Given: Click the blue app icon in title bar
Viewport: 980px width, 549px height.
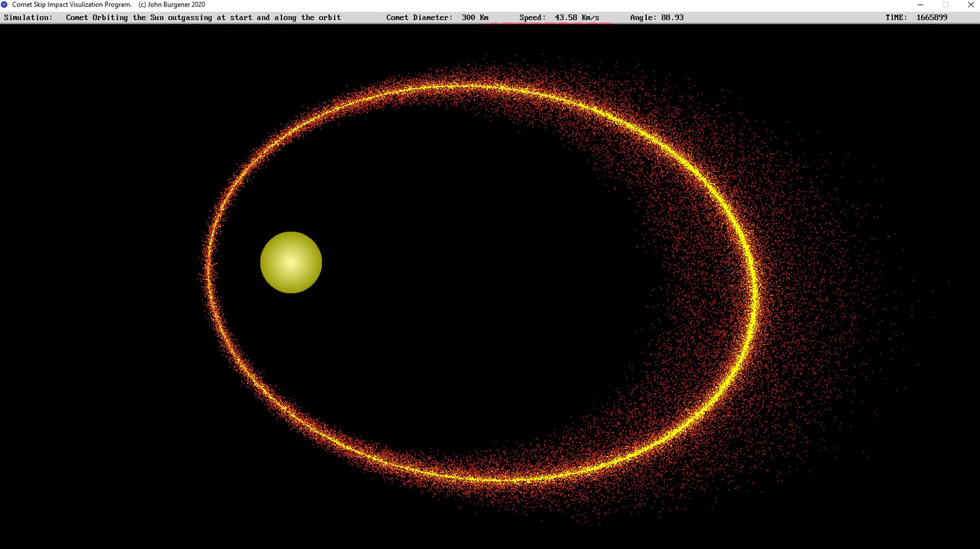Looking at the screenshot, I should click(x=5, y=5).
